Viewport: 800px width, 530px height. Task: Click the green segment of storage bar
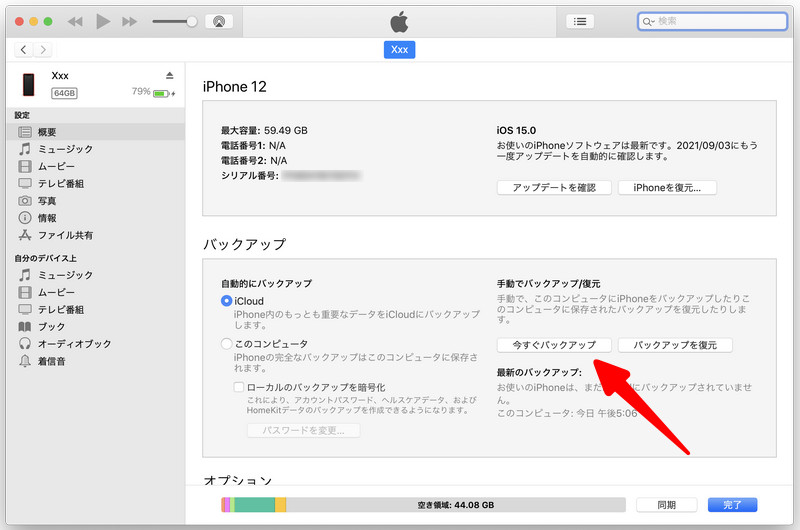(255, 505)
